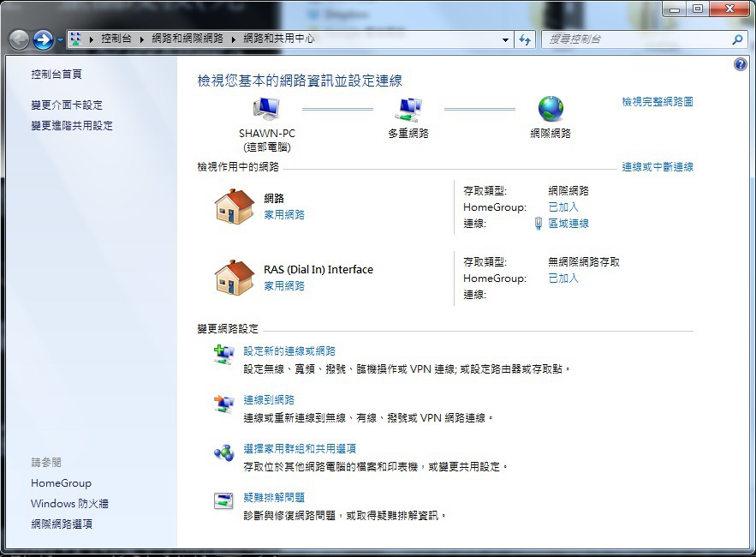756x557 pixels.
Task: Close the Control Panel window
Action: pos(730,9)
